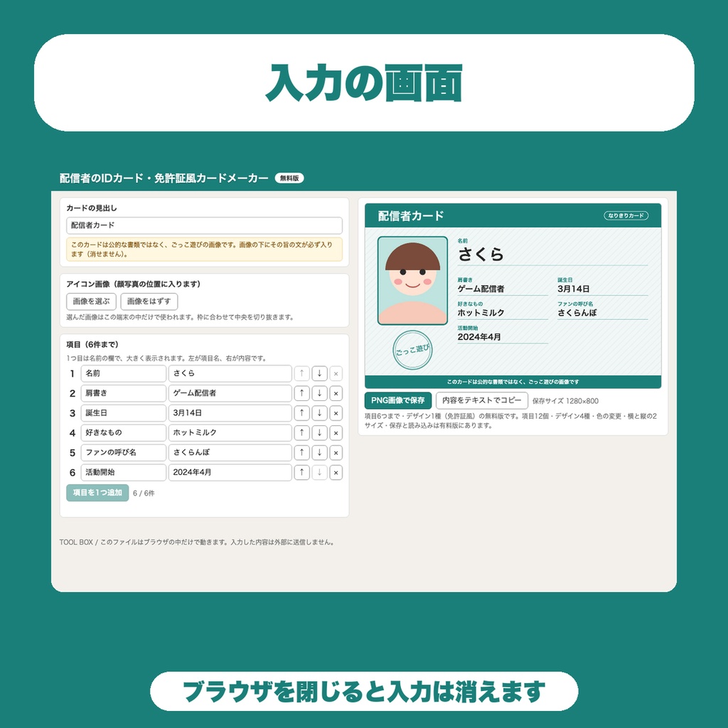
Task: Click the avatar photo on the card
Action: [413, 280]
